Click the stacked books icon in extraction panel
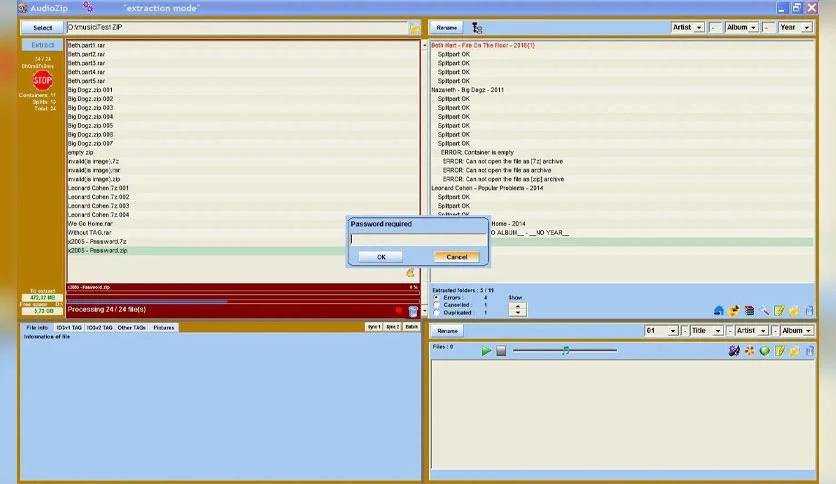 (749, 310)
